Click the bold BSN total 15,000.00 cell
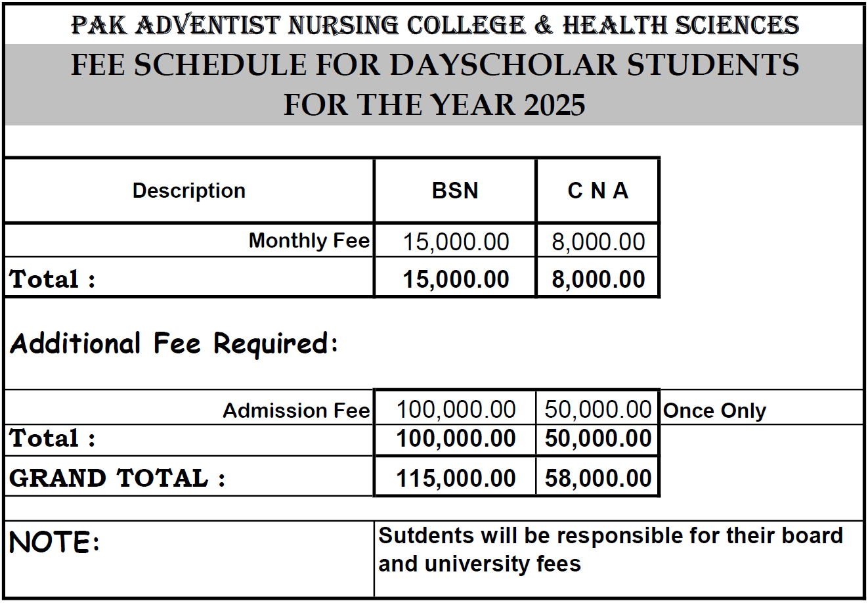 (x=455, y=279)
